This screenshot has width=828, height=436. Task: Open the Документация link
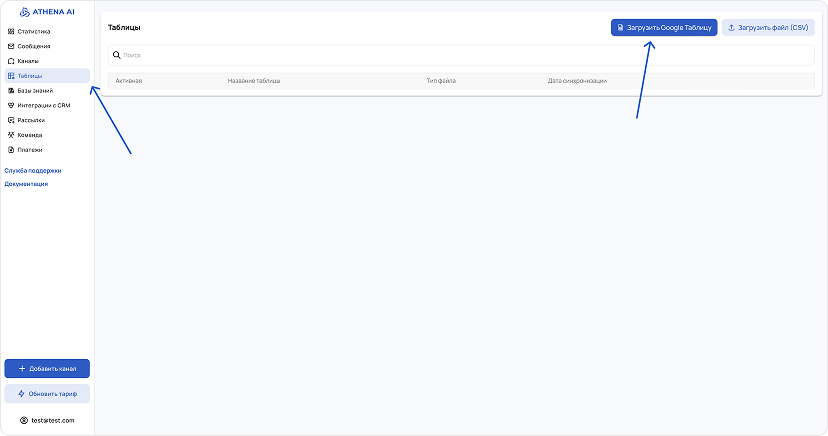pos(26,184)
